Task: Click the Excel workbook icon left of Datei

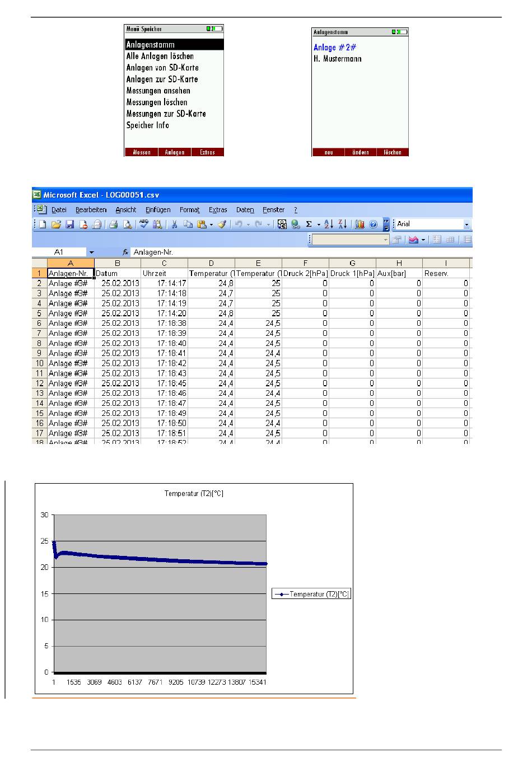Action: (x=41, y=209)
